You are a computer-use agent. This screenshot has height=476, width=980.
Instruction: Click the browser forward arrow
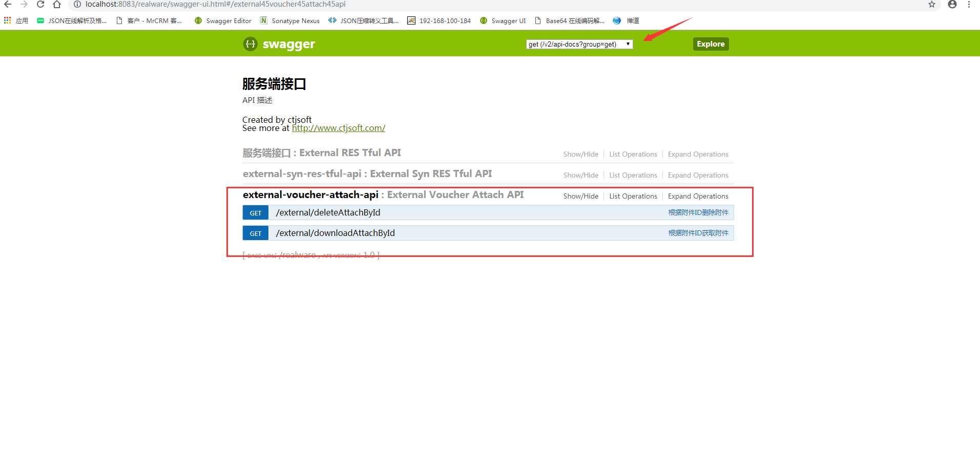coord(24,4)
